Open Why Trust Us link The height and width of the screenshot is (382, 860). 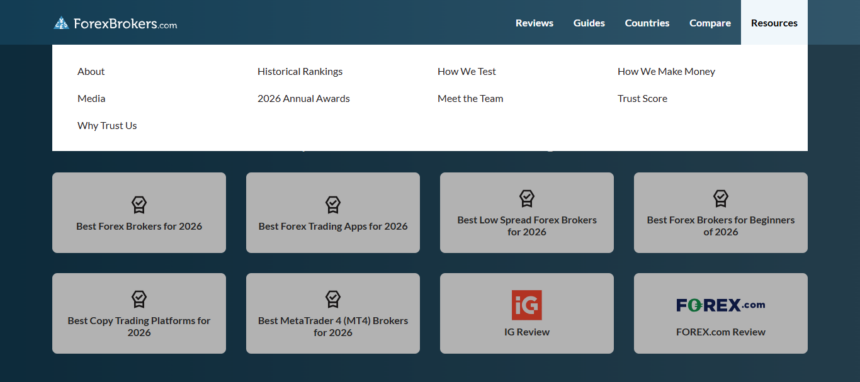point(107,126)
